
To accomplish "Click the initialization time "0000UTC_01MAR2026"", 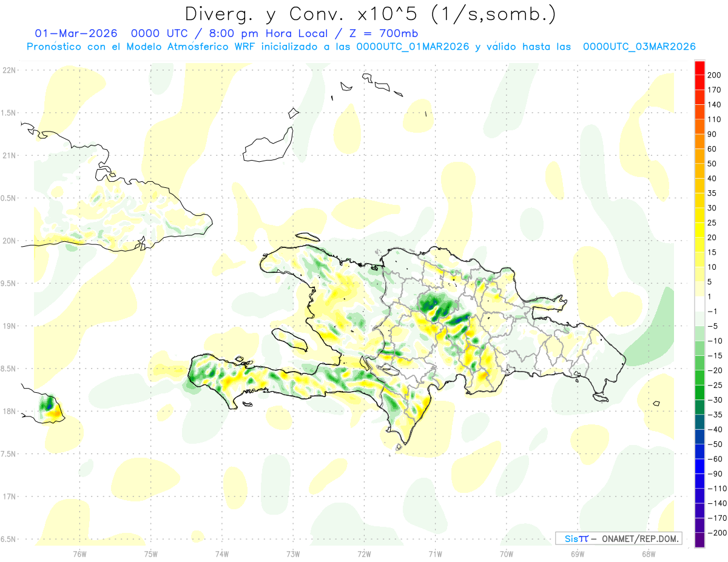I will pos(413,47).
